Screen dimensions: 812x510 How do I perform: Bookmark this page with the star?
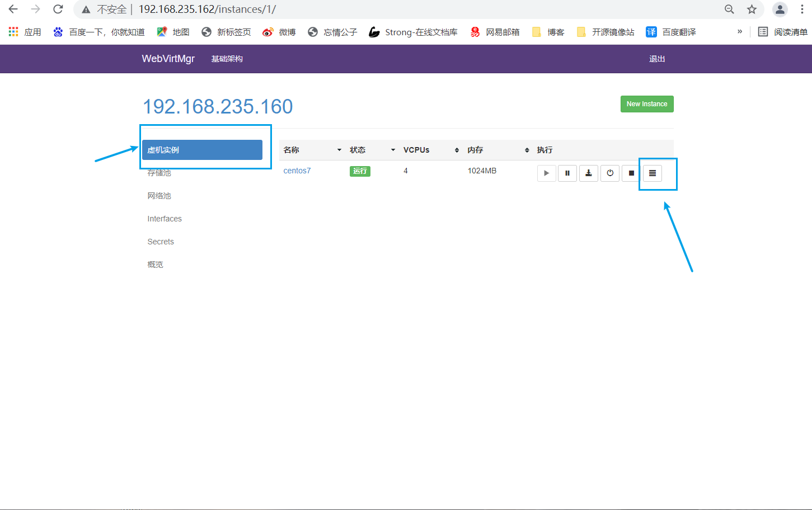point(752,9)
